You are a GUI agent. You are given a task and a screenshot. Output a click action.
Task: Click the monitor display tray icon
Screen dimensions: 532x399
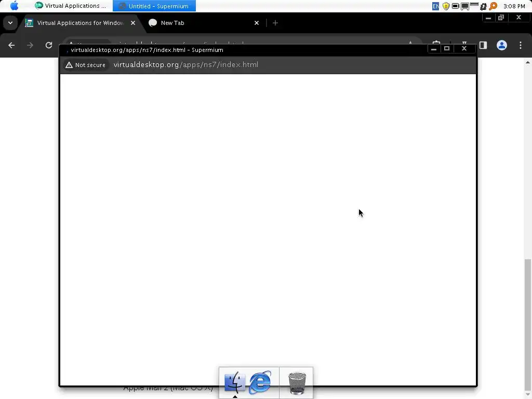465,6
